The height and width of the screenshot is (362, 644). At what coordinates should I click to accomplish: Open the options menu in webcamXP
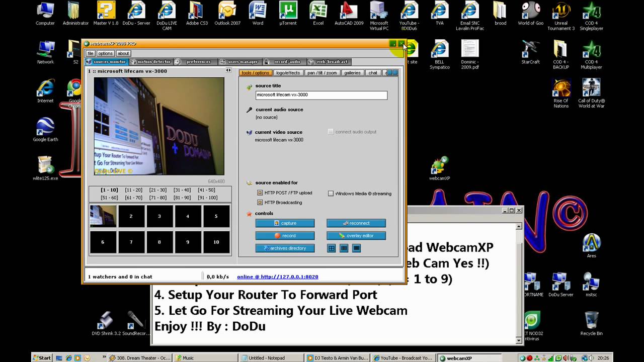[105, 53]
